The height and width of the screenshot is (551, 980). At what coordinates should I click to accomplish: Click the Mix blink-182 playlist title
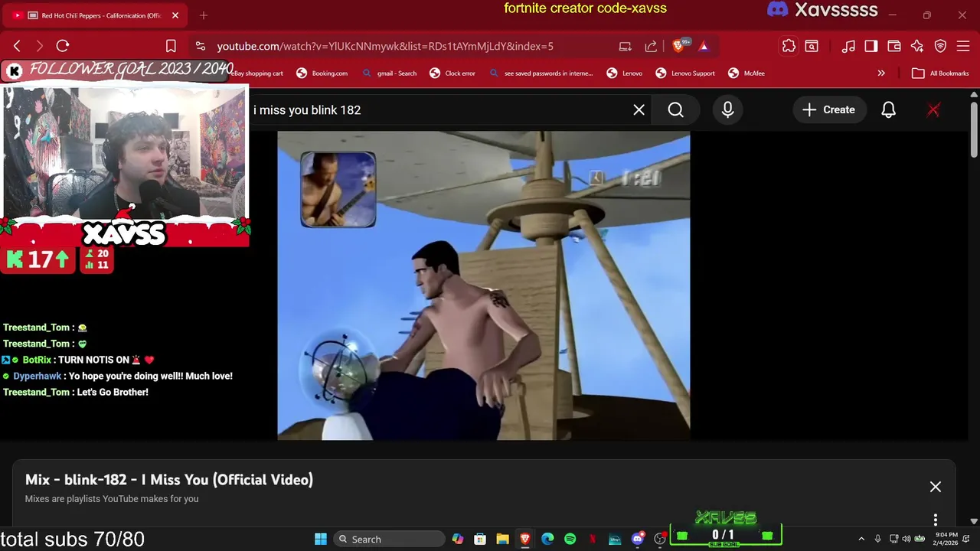[x=169, y=480]
